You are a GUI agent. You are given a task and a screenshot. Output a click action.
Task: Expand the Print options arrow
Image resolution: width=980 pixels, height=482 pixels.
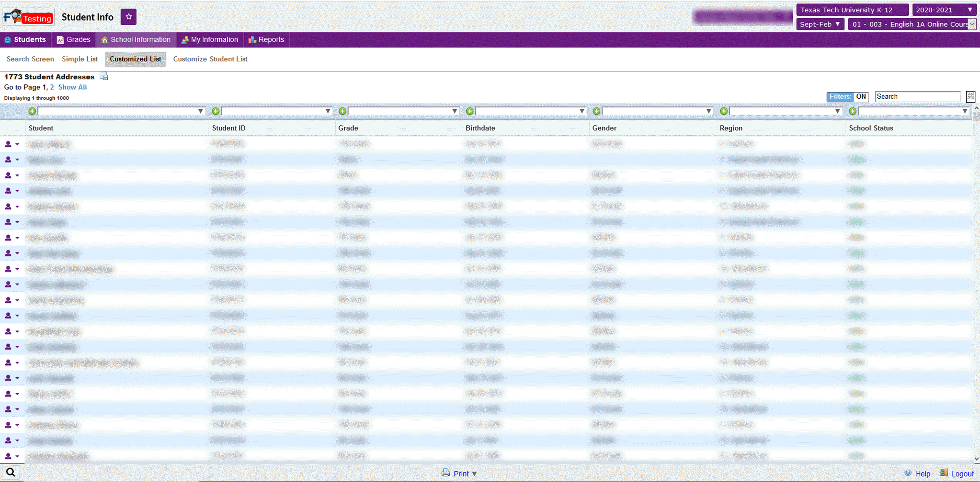[x=474, y=474]
